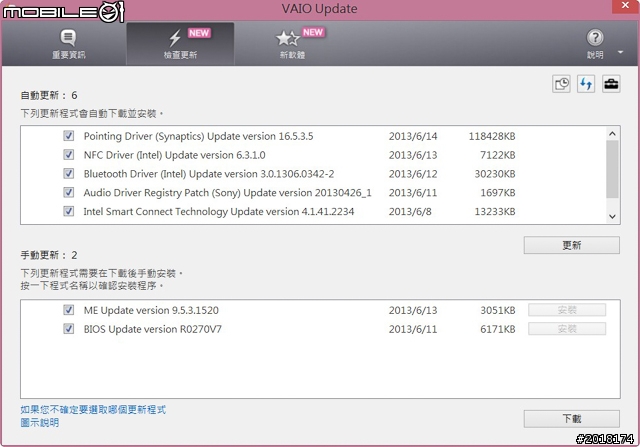Click the 更新 button
Image resolution: width=640 pixels, height=447 pixels.
[x=571, y=245]
